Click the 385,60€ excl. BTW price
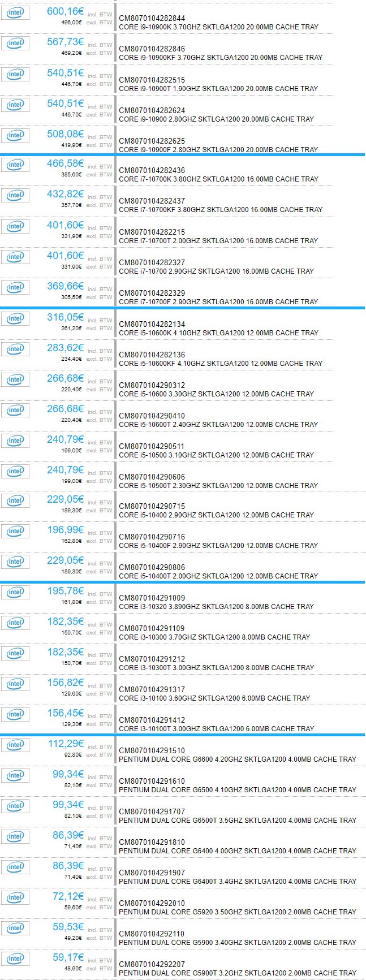This screenshot has width=366, height=980. pyautogui.click(x=71, y=175)
